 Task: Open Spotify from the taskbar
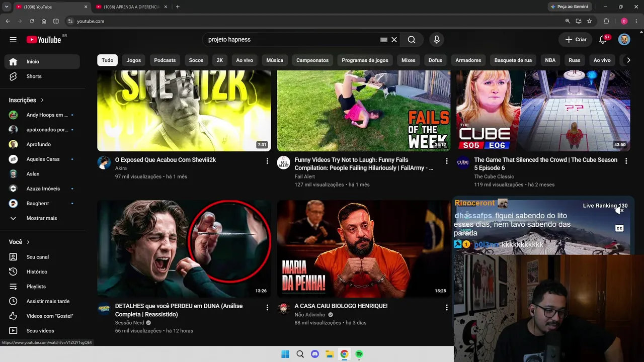tap(359, 354)
